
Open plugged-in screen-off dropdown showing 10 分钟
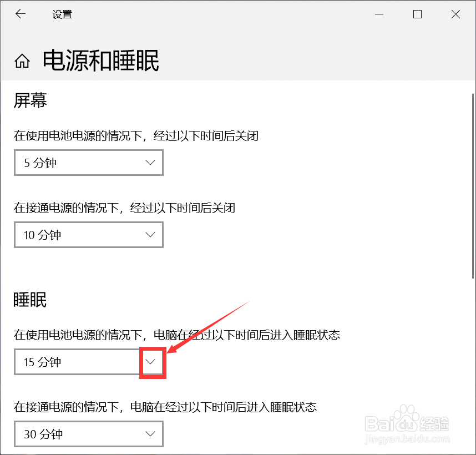click(89, 235)
